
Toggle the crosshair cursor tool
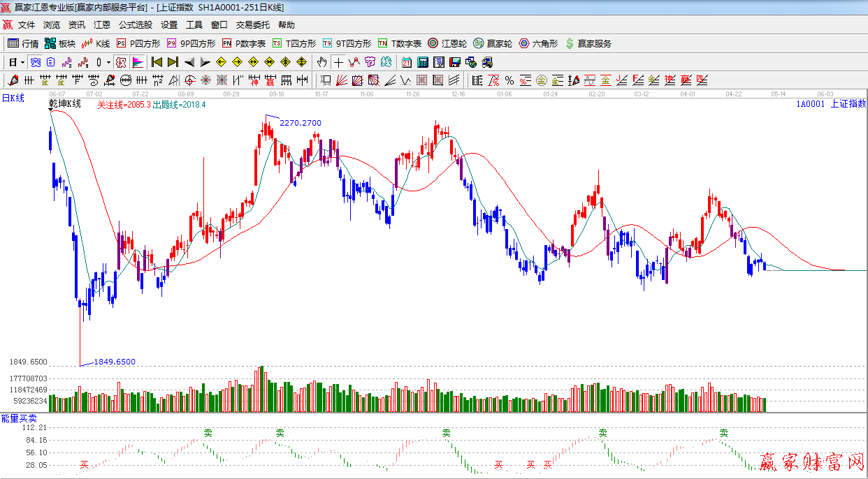[338, 62]
